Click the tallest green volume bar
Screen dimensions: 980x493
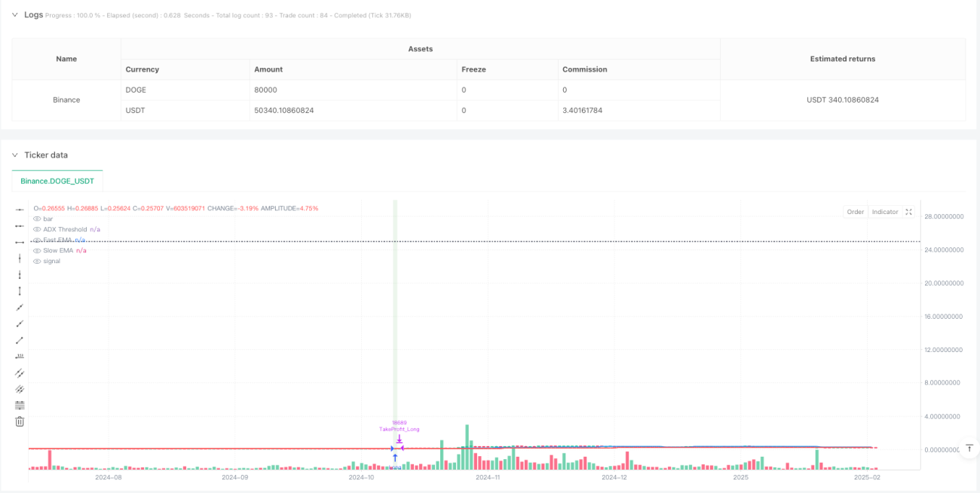coord(467,447)
